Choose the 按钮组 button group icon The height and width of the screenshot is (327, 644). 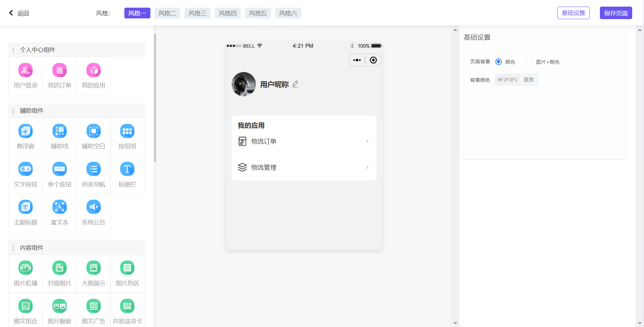127,131
